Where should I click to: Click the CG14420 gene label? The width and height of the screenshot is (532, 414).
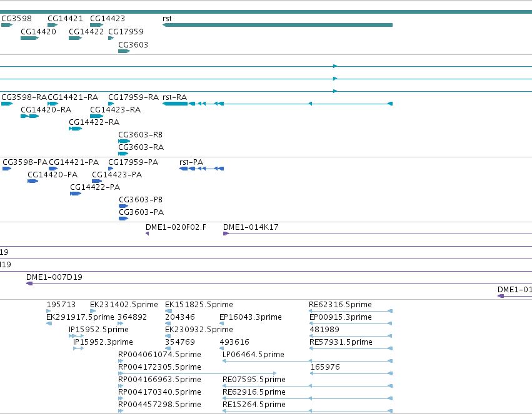point(38,32)
